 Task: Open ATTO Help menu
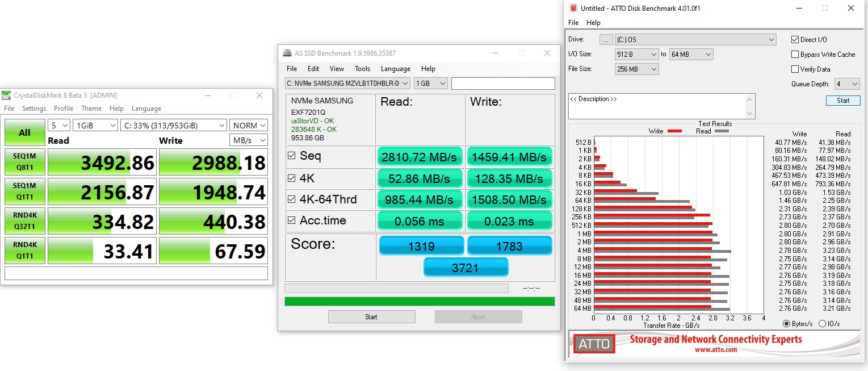(593, 23)
